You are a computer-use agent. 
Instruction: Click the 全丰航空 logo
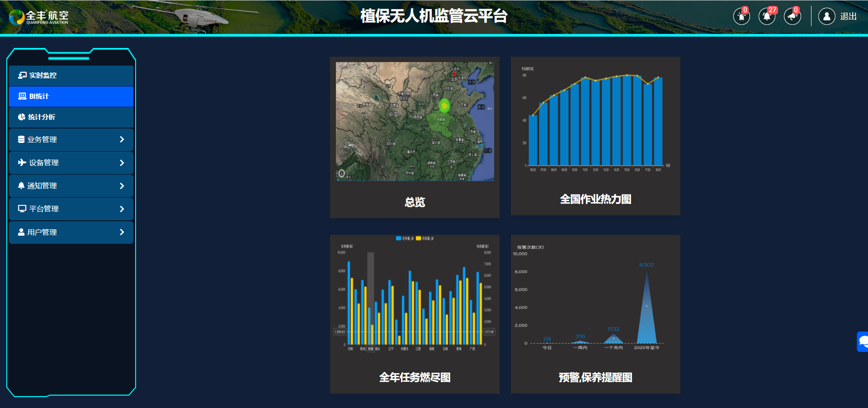coord(39,17)
